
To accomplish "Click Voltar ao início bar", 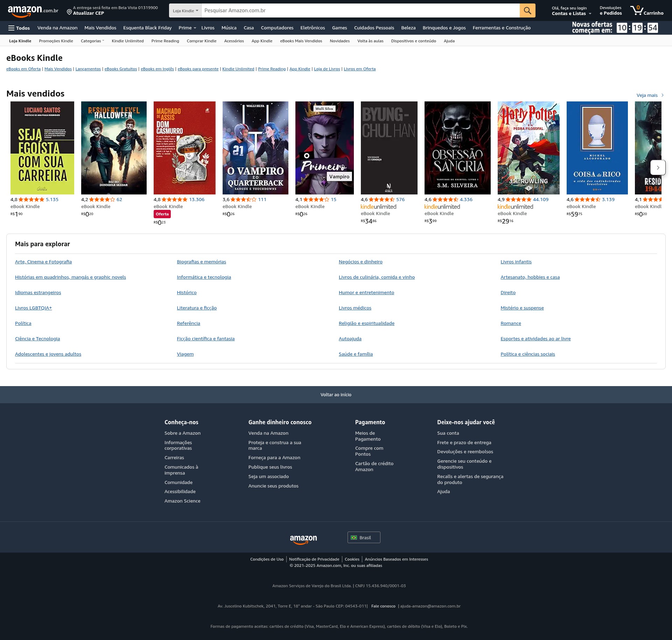I will coord(336,394).
